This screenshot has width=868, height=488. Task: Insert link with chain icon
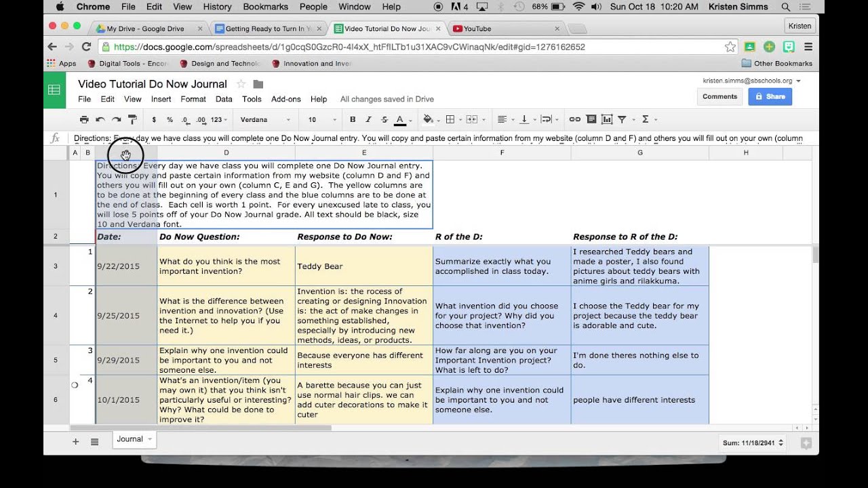coord(574,119)
